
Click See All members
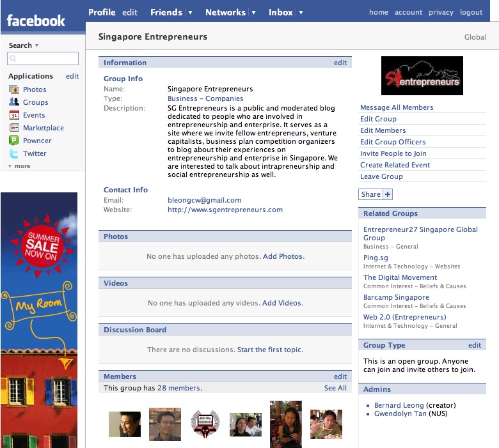pyautogui.click(x=335, y=388)
